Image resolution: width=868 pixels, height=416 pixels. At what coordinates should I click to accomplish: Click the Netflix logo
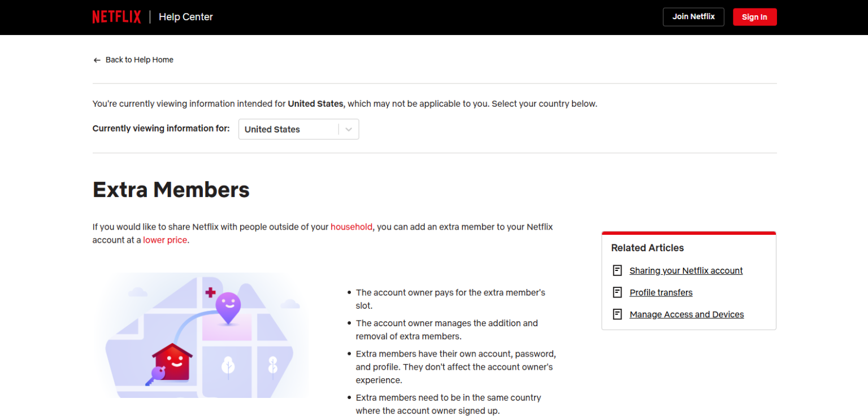pyautogui.click(x=116, y=17)
